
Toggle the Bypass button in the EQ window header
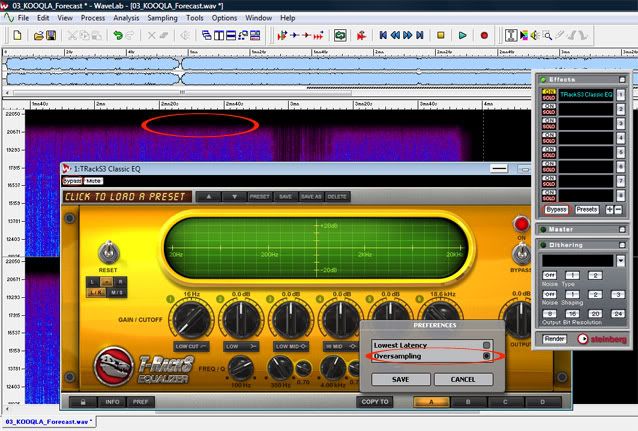tap(72, 181)
